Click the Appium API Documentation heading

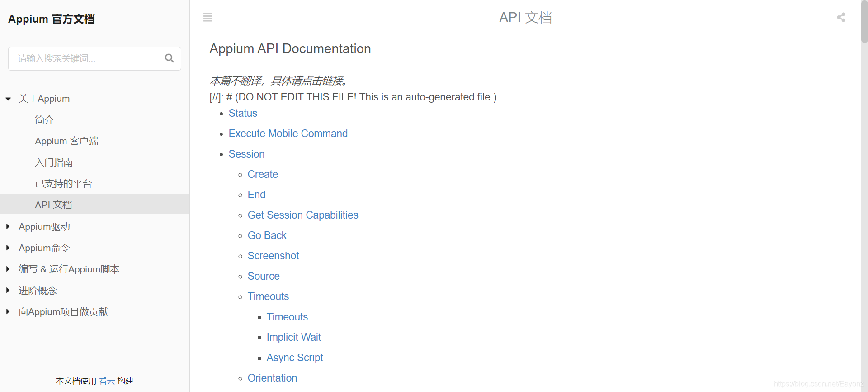pyautogui.click(x=290, y=48)
